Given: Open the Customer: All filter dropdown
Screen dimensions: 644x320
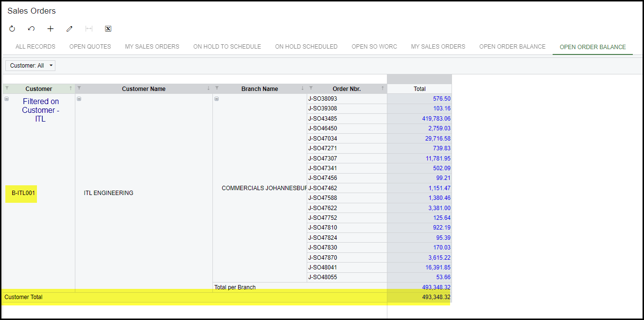Looking at the screenshot, I should (30, 65).
